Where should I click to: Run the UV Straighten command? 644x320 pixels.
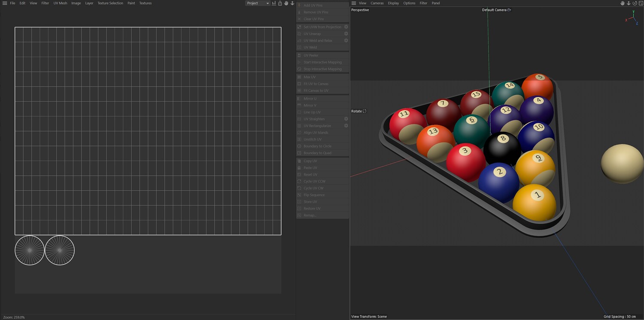click(319, 119)
